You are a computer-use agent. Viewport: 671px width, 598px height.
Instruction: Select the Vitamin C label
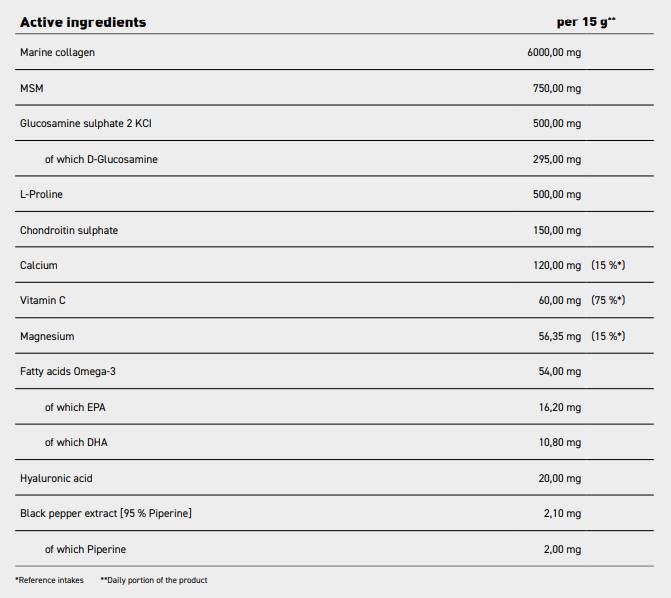pyautogui.click(x=43, y=300)
